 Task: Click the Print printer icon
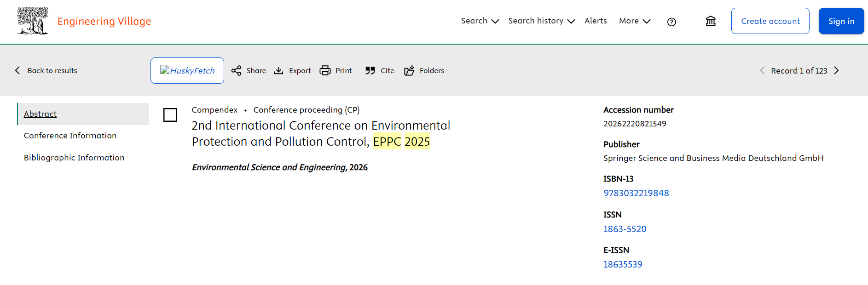[x=325, y=70]
